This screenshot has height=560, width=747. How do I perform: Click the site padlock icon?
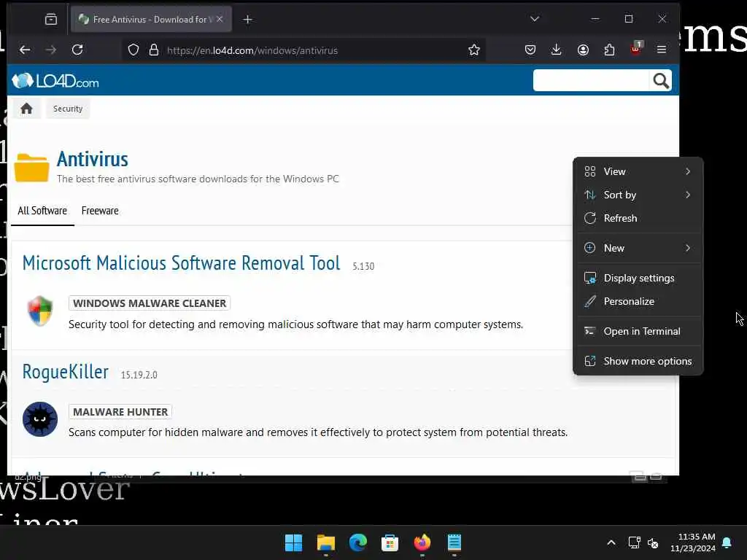click(x=153, y=50)
